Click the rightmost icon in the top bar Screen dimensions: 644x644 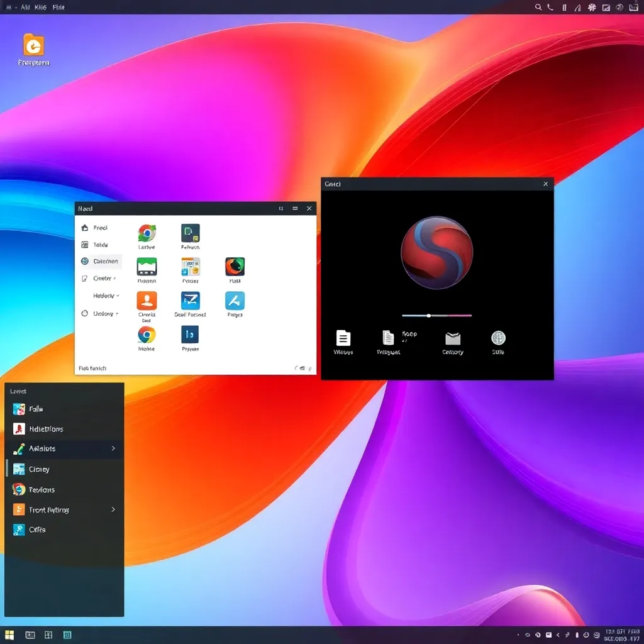point(634,7)
